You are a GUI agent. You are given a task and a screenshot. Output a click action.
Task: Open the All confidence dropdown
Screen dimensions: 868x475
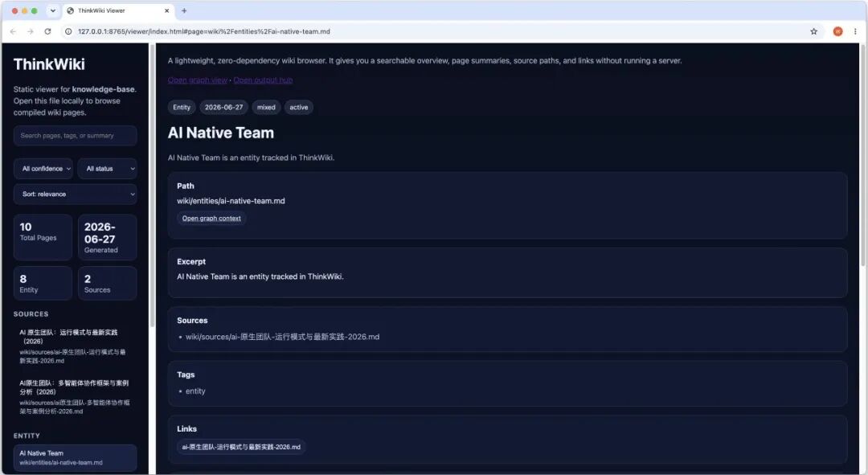[x=43, y=169]
